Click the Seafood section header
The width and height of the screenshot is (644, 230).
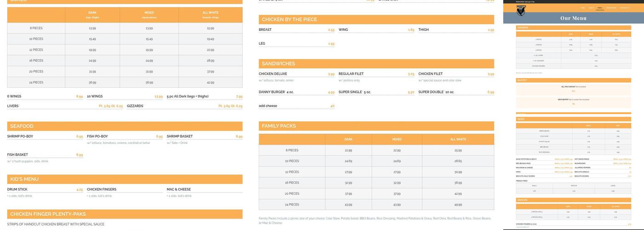pos(22,126)
